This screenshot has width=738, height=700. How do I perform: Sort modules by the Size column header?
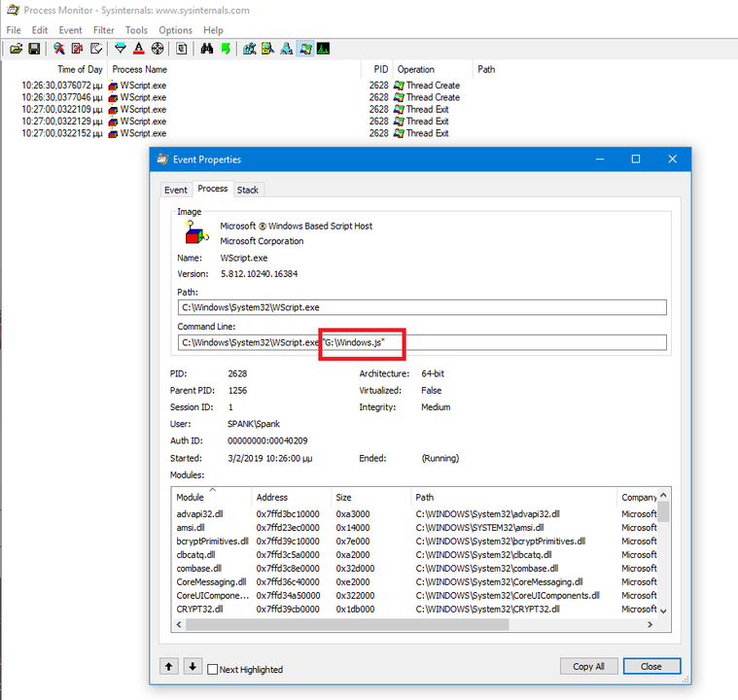(370, 497)
